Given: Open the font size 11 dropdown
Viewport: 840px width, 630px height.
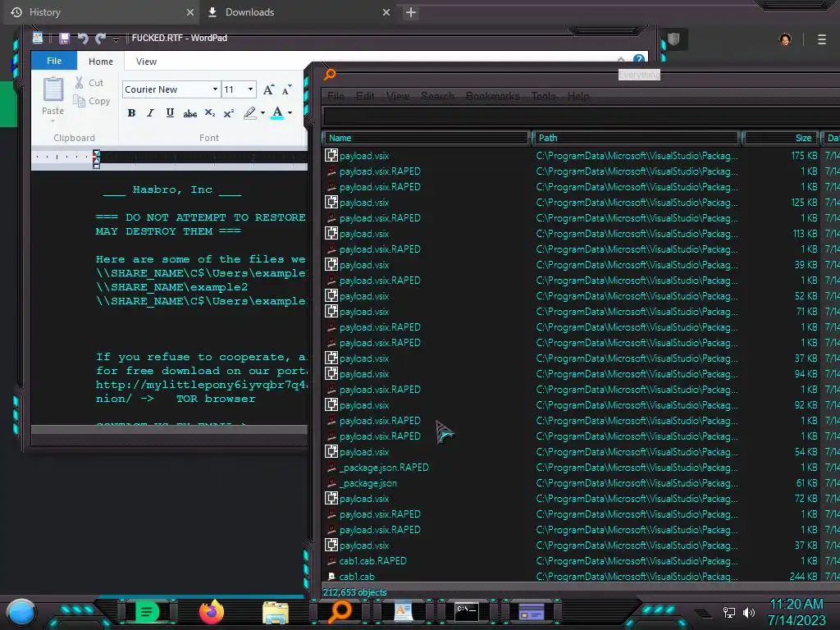Looking at the screenshot, I should 250,89.
